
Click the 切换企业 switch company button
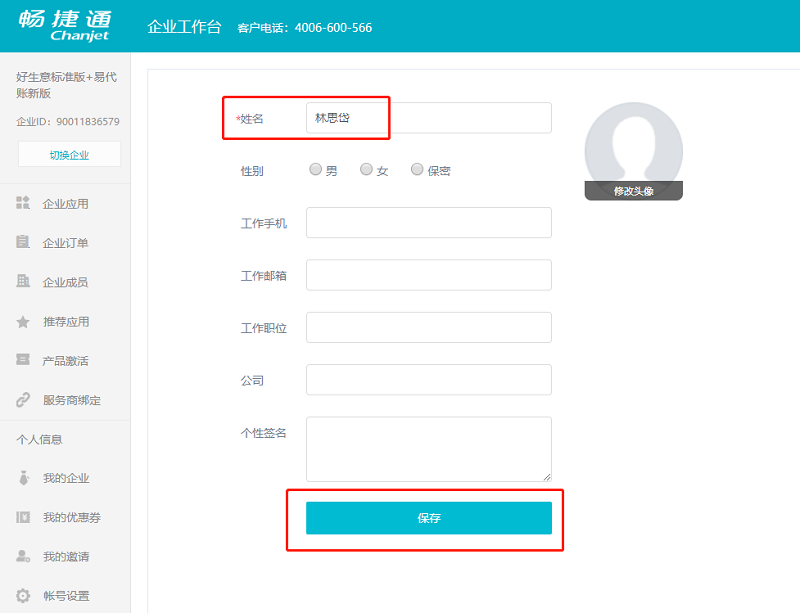pyautogui.click(x=69, y=154)
